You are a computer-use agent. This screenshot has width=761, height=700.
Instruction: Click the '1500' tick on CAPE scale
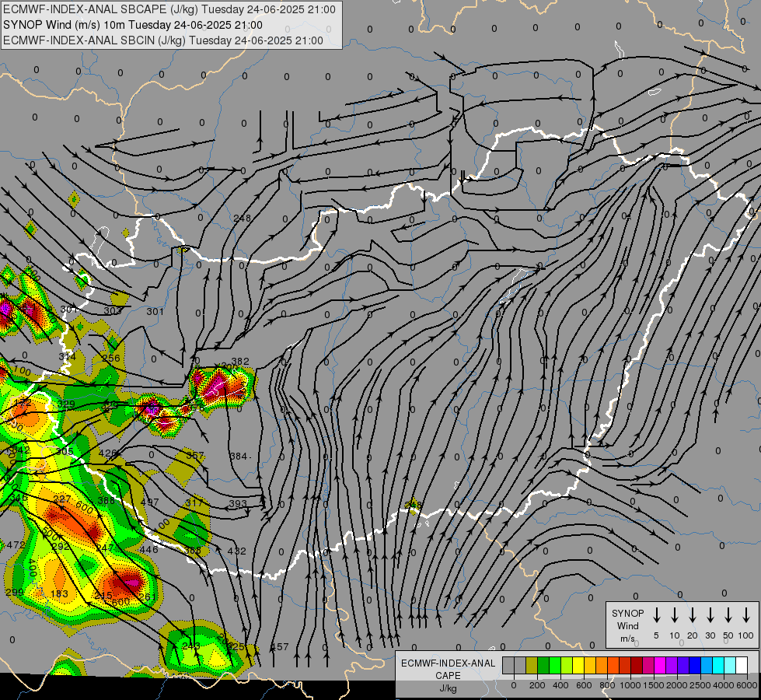pyautogui.click(x=654, y=685)
